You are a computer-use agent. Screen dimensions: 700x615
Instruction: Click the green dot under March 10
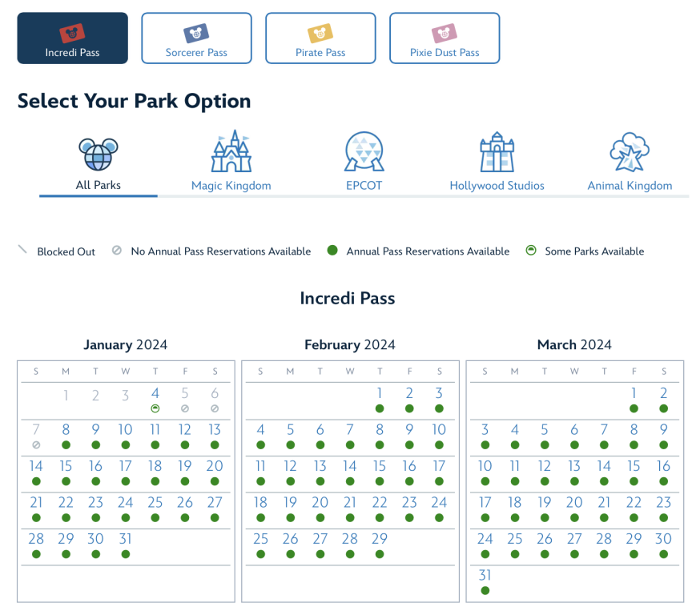[485, 481]
